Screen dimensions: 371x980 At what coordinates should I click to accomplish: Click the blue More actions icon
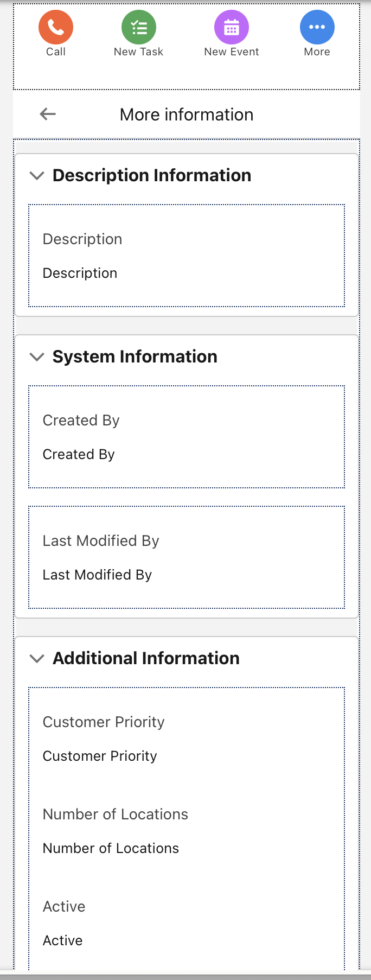point(317,27)
